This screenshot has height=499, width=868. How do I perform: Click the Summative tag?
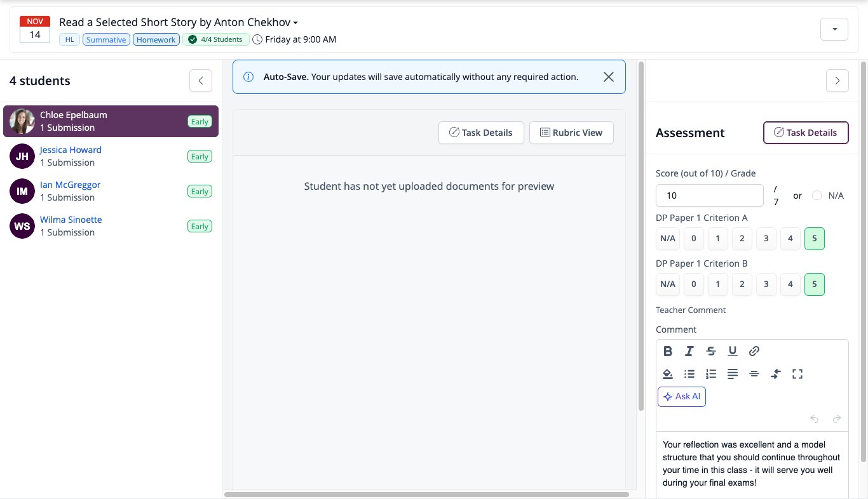(106, 39)
